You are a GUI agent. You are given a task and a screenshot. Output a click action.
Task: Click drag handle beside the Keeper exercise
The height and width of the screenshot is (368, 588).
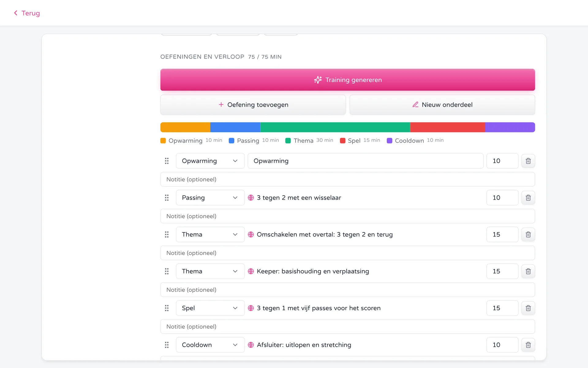pos(167,271)
